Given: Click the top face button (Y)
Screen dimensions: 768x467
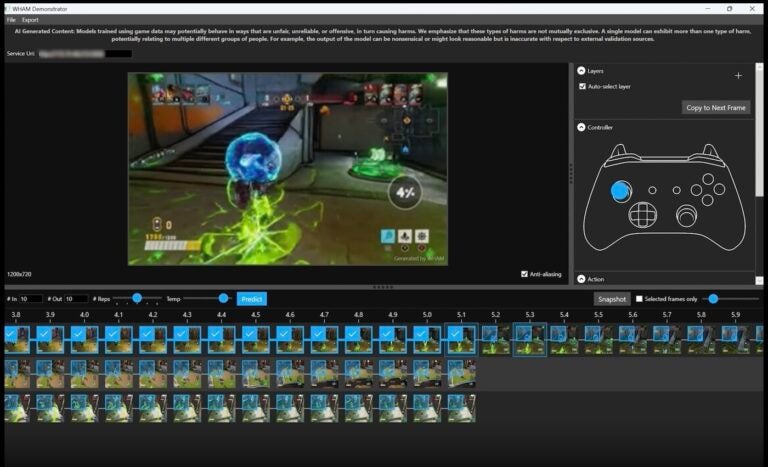Looking at the screenshot, I should pos(708,179).
